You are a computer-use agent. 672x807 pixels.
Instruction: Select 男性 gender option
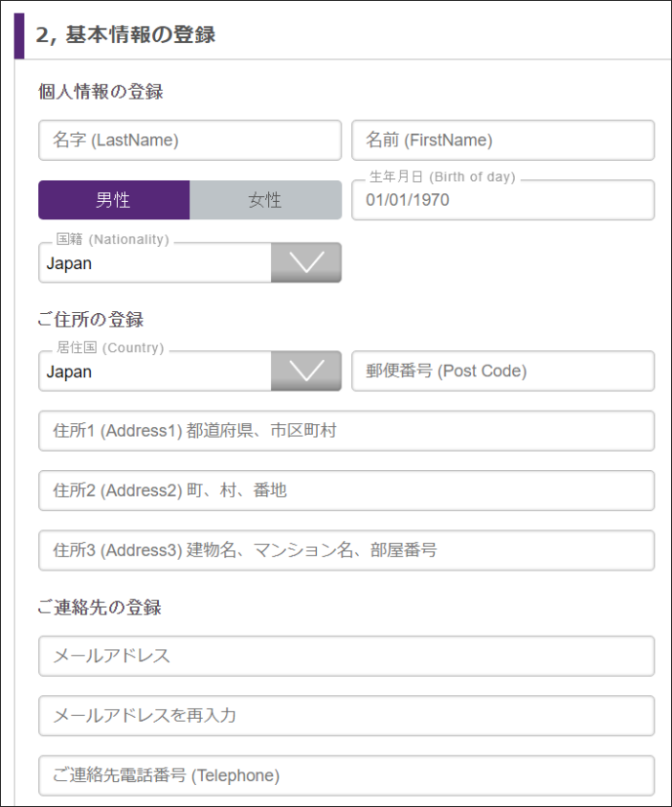[114, 200]
